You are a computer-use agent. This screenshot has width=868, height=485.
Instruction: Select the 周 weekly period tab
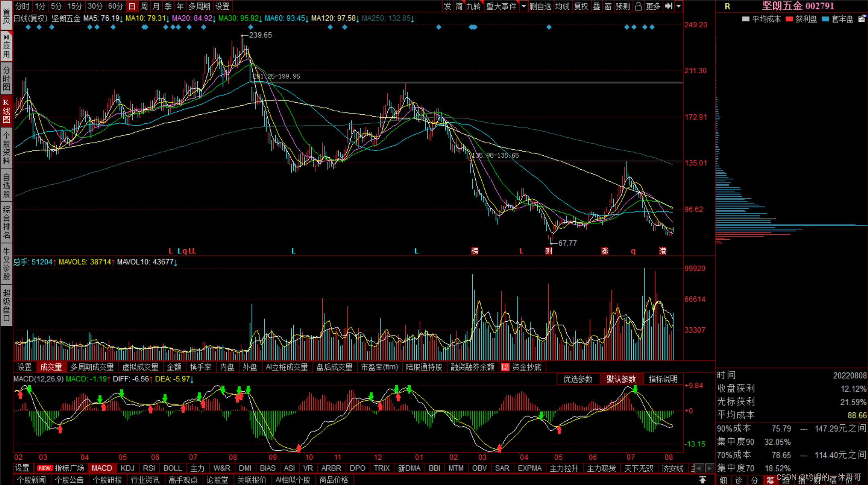[x=144, y=6]
